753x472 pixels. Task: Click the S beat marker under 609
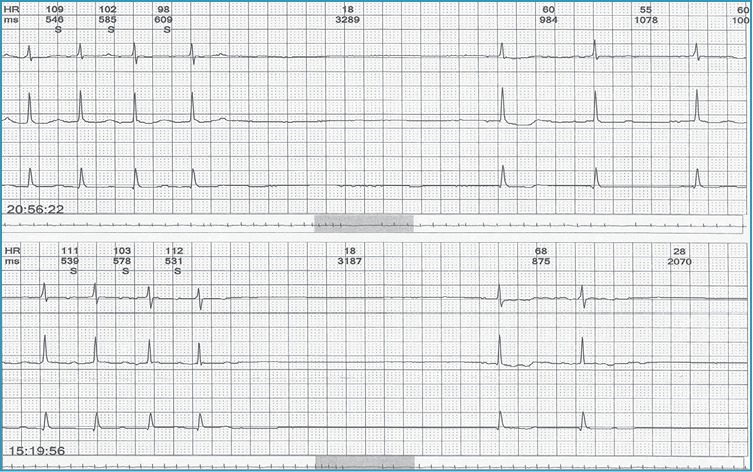pos(167,30)
